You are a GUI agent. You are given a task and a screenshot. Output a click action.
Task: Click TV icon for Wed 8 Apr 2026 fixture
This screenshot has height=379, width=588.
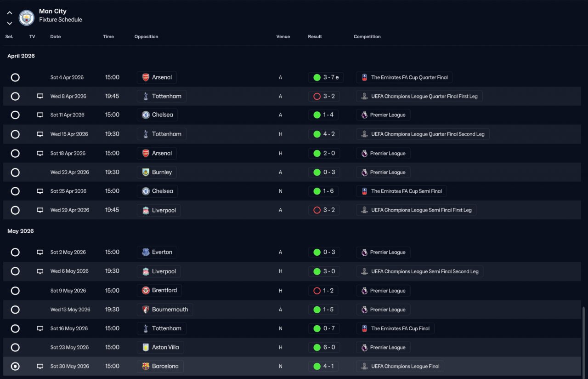click(x=40, y=96)
